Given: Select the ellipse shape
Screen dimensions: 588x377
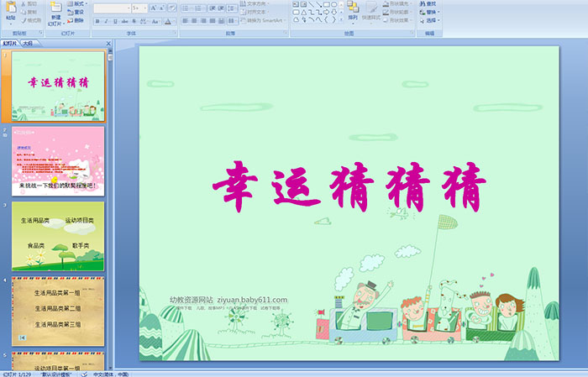Looking at the screenshot, I should pyautogui.click(x=333, y=4).
